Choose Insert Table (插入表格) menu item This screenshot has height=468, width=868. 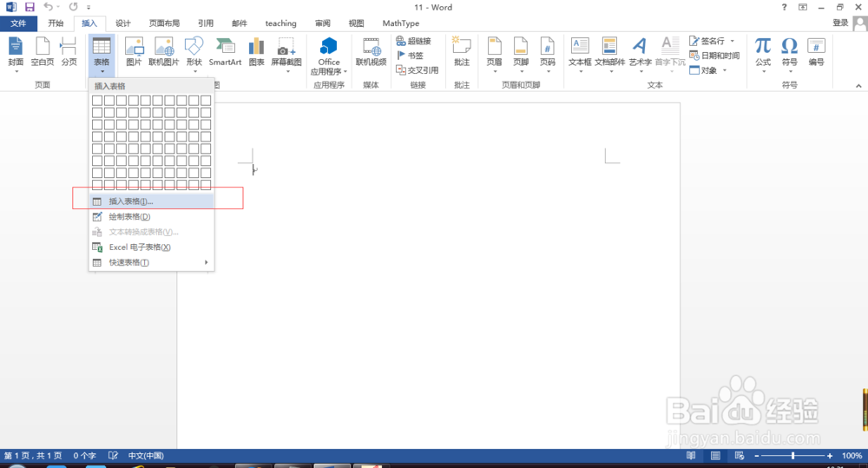152,201
